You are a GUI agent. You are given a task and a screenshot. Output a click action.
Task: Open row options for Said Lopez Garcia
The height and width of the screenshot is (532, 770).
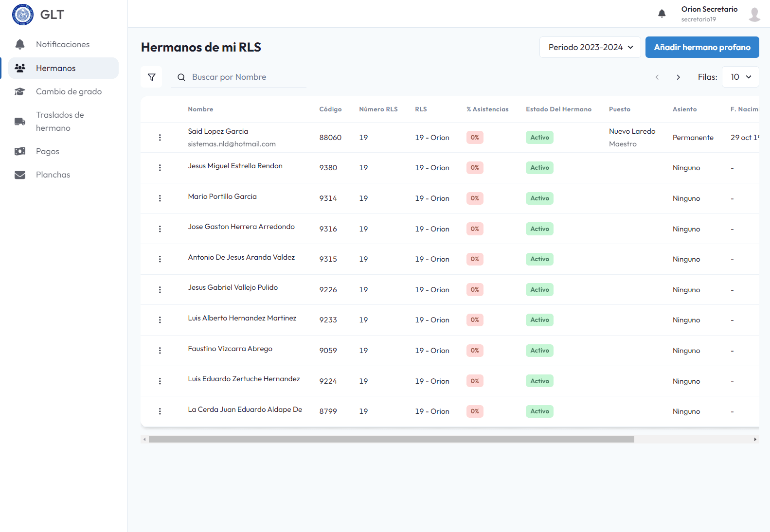tap(160, 138)
